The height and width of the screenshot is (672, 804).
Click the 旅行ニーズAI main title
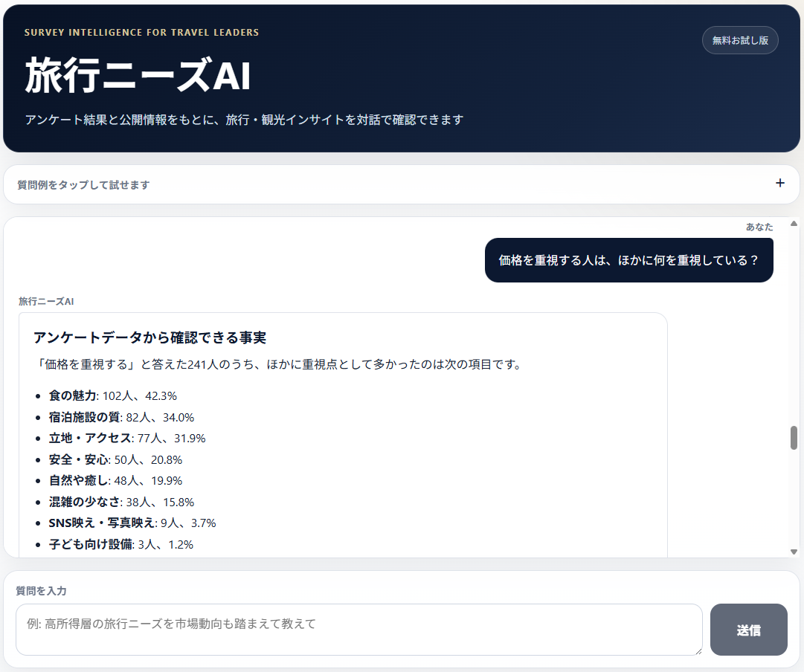pyautogui.click(x=138, y=75)
